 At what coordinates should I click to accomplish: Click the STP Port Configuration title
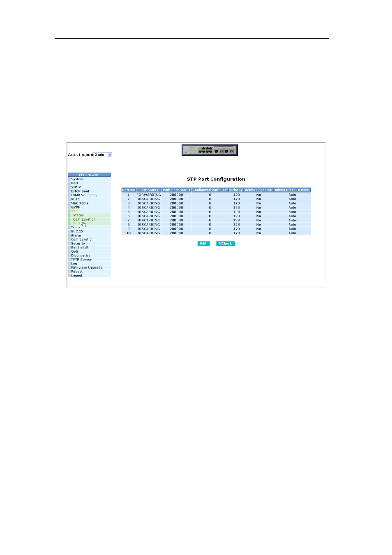coord(216,179)
